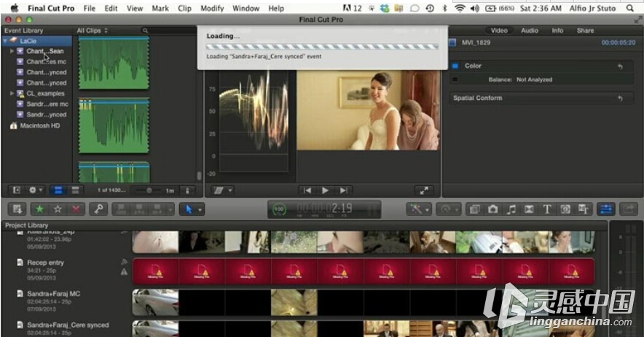Switch event browser to filmstrip view
The image size is (644, 337).
coord(58,190)
